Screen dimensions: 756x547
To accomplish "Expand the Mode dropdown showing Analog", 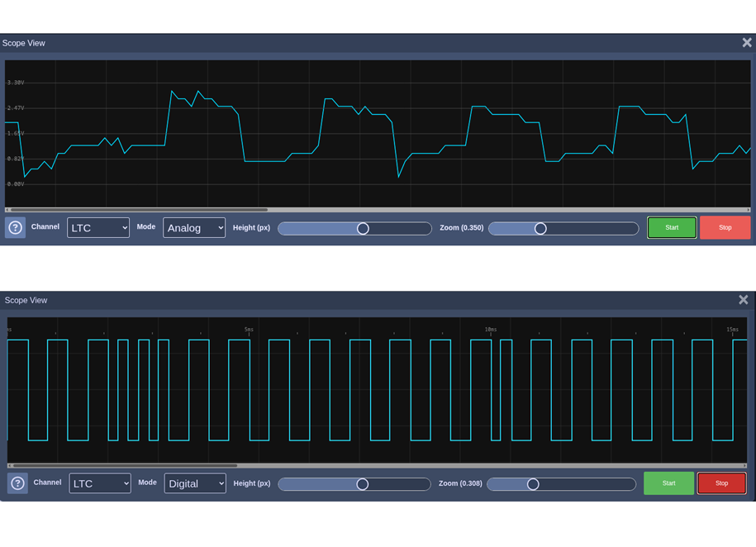I will (194, 228).
